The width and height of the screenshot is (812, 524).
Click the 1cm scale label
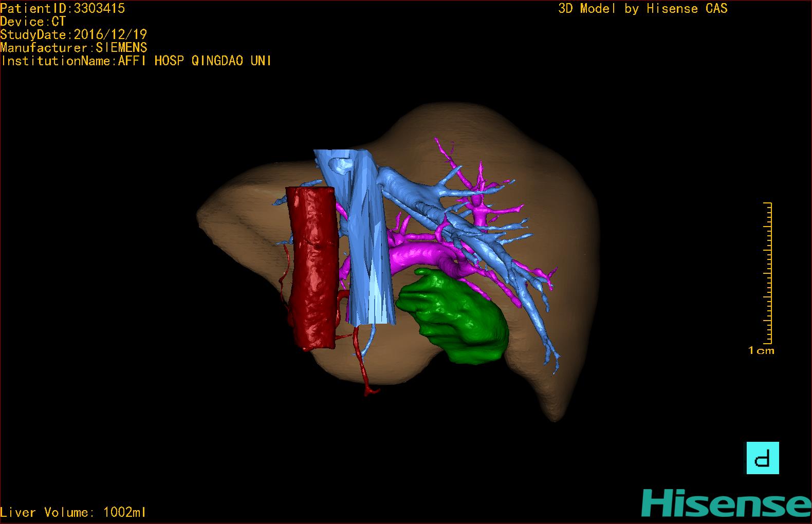tap(761, 350)
